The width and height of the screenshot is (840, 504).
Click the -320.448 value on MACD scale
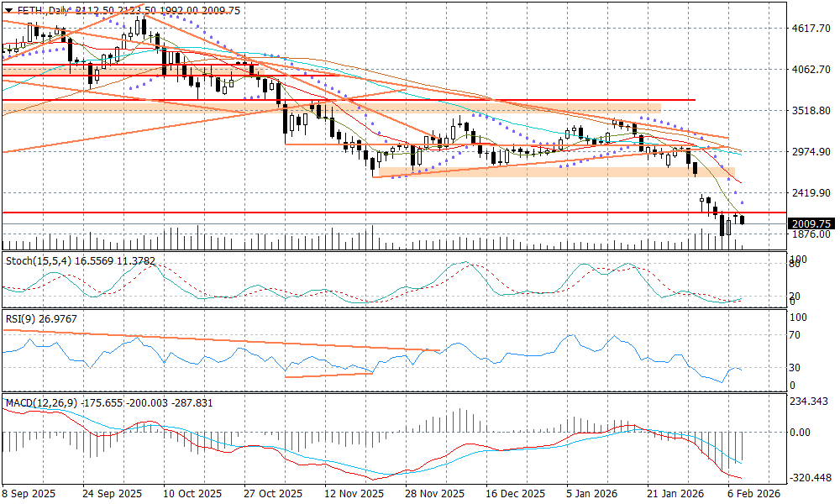tap(811, 477)
